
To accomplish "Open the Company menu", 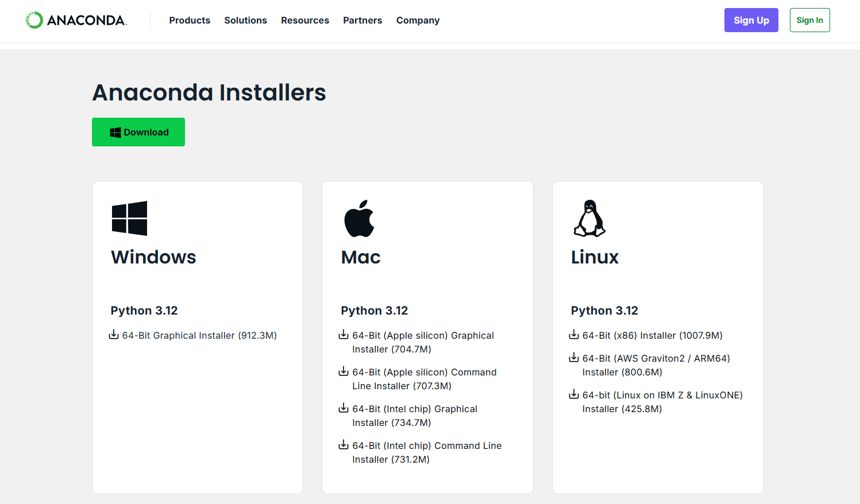I will tap(418, 20).
